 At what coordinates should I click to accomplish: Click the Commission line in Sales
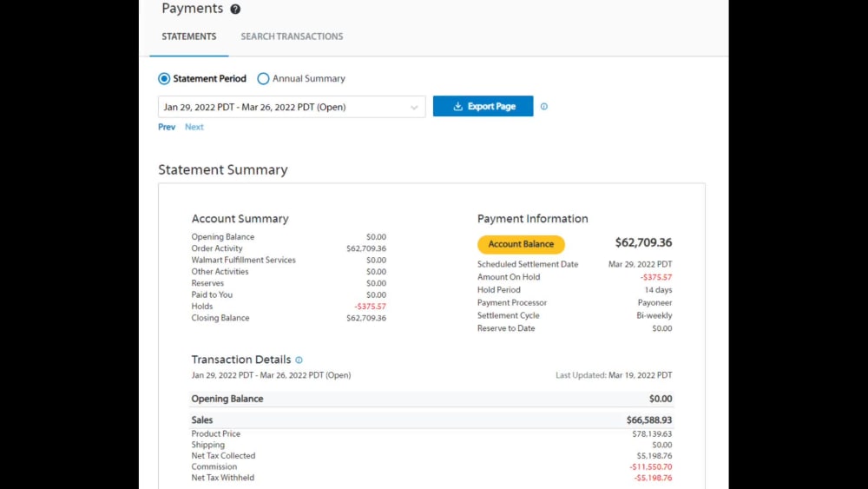coord(431,466)
